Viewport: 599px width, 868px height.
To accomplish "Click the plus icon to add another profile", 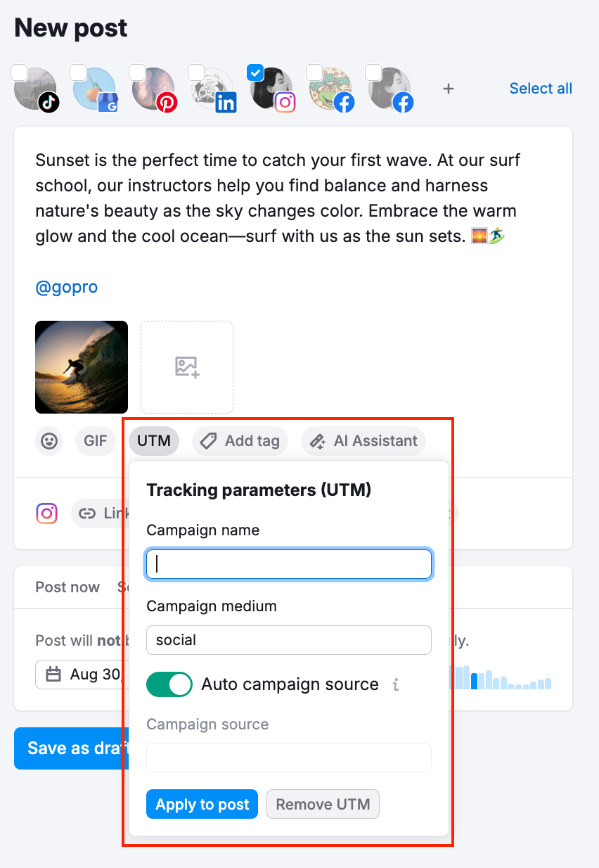I will (448, 89).
